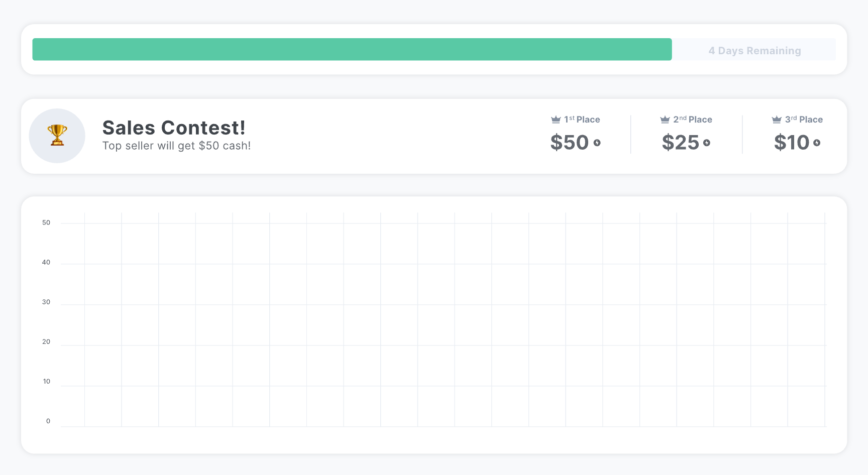
Task: Click the lightning badge next to $50
Action: [x=597, y=143]
